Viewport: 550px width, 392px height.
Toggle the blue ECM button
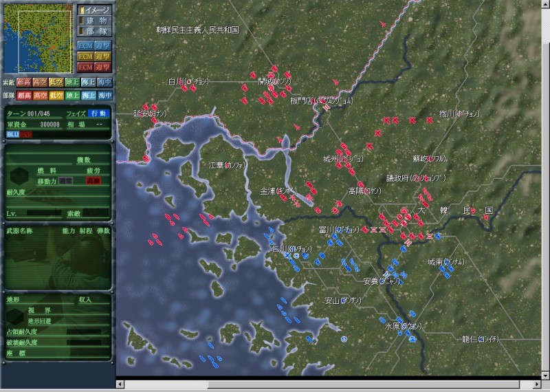click(85, 46)
